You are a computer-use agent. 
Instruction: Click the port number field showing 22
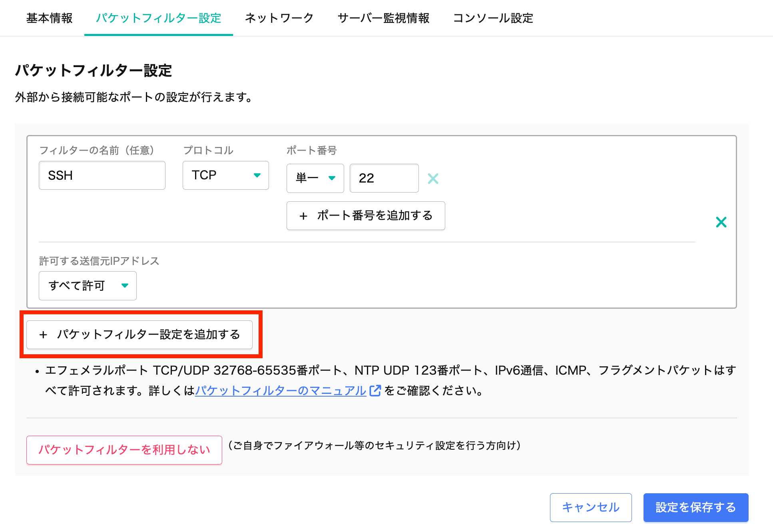pos(384,178)
